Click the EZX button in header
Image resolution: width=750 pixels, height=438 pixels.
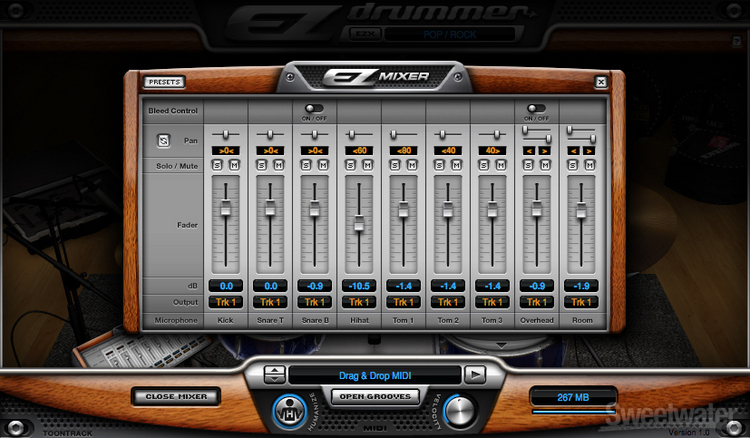[366, 34]
